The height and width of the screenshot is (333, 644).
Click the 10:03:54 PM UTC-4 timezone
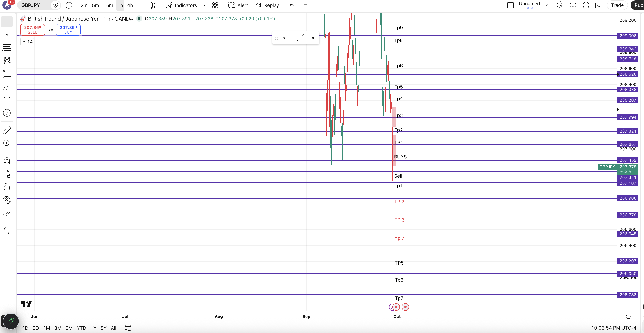[x=614, y=328]
